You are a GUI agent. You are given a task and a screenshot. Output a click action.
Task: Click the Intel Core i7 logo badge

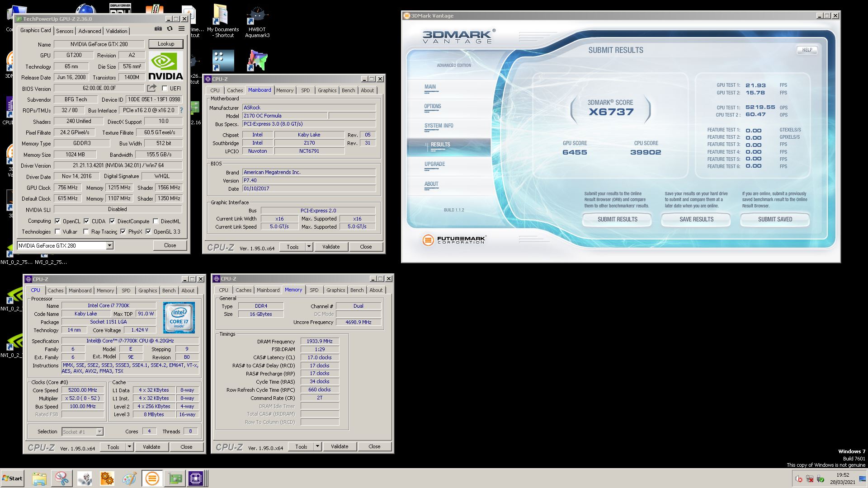click(x=179, y=318)
